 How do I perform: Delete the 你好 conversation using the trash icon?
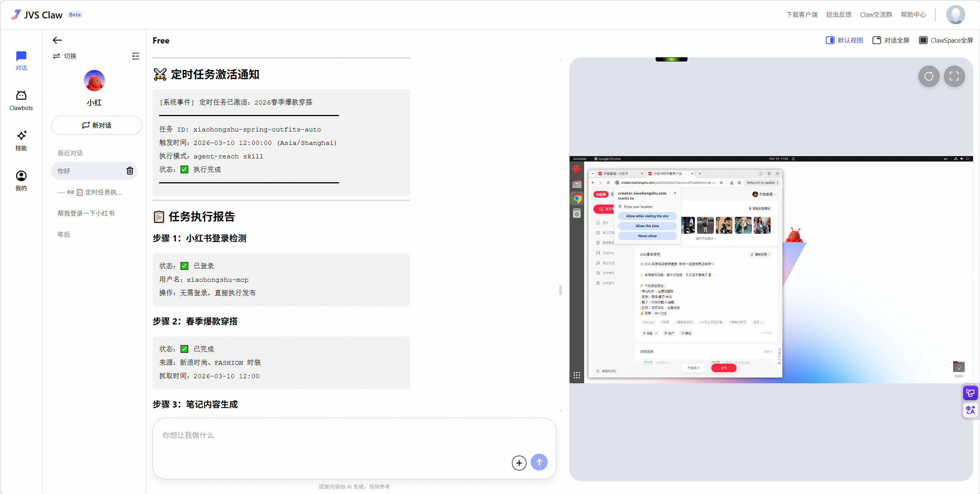(130, 171)
